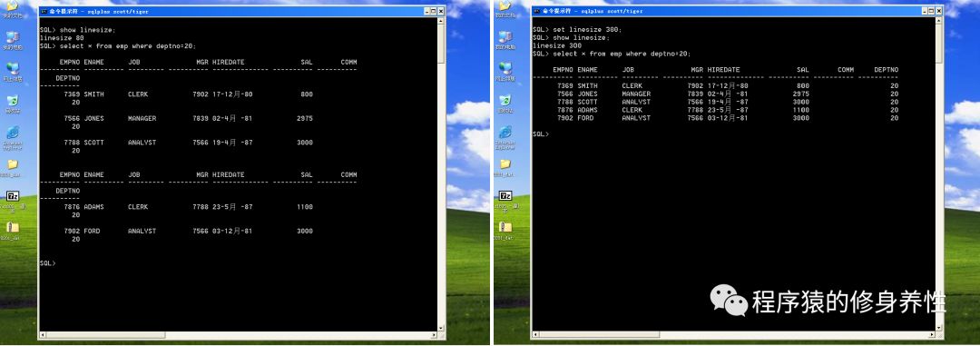Click vertical scrollbar up arrow in linesize 80 window

pos(441,20)
